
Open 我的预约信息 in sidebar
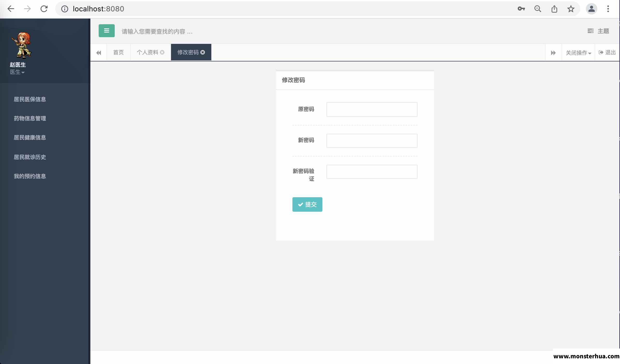(30, 176)
